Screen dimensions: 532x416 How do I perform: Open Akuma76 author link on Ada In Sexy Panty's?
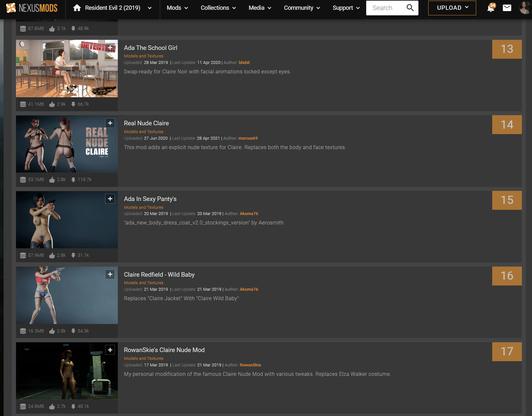point(249,213)
